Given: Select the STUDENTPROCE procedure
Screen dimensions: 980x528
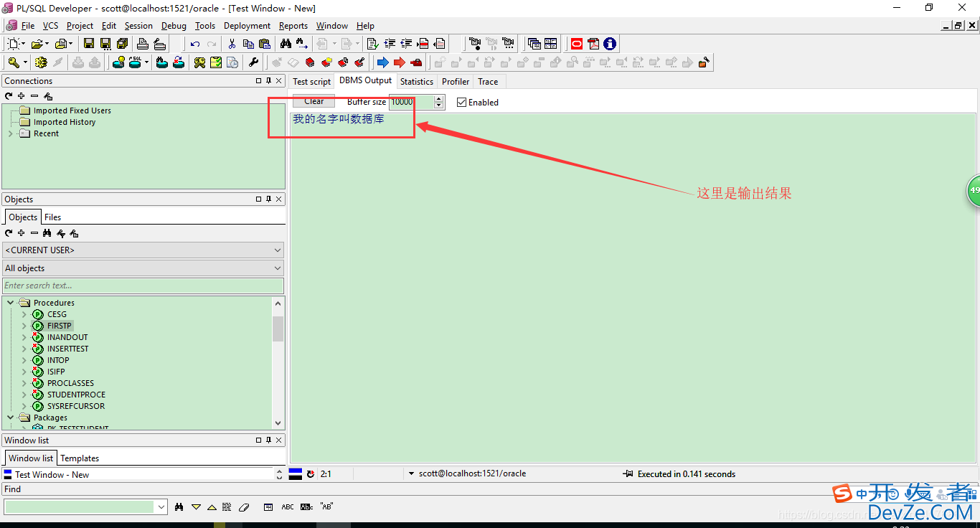Looking at the screenshot, I should point(76,395).
